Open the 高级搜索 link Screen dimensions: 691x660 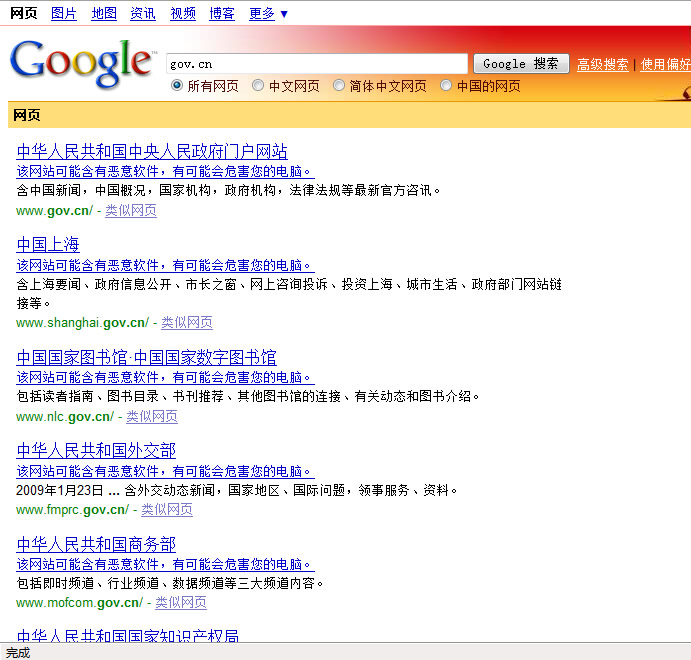point(603,64)
